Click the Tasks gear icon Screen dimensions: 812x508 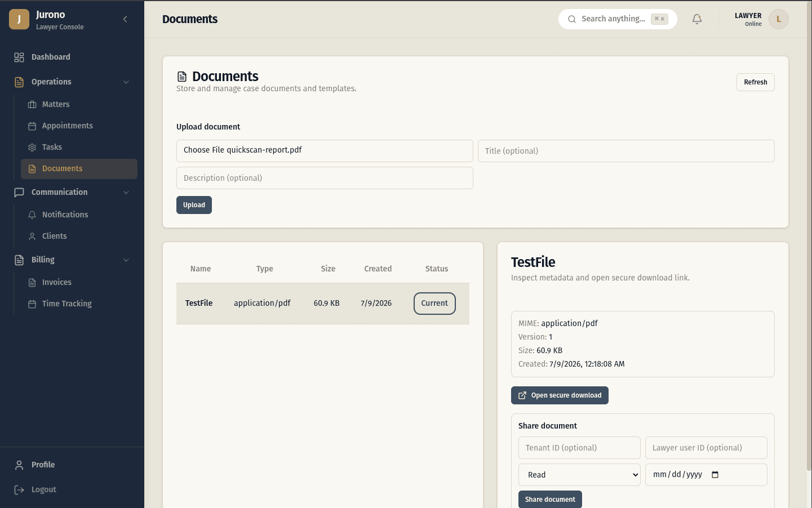[32, 147]
